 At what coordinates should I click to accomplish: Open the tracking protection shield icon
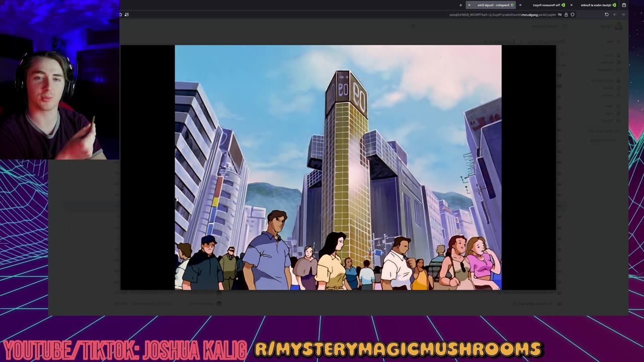click(x=573, y=15)
